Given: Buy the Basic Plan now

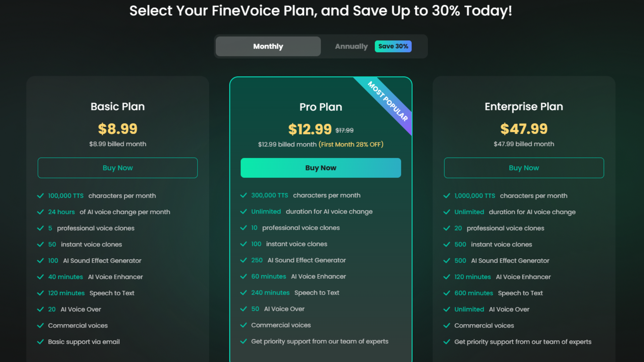Looking at the screenshot, I should pos(117,168).
